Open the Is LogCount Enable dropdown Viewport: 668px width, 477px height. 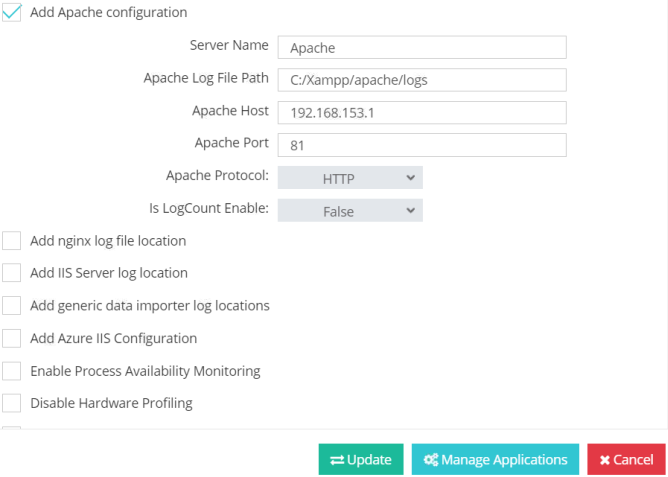pyautogui.click(x=350, y=210)
